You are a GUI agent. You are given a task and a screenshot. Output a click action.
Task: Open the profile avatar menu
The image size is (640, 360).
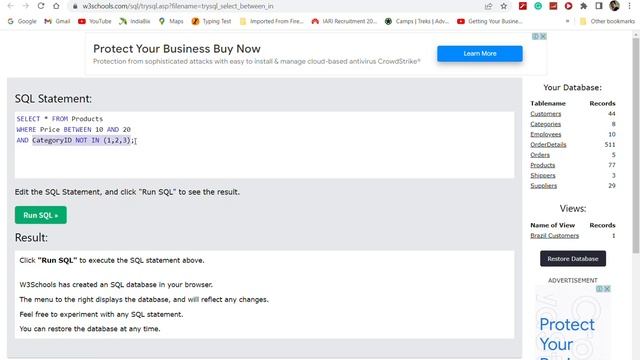pyautogui.click(x=614, y=6)
